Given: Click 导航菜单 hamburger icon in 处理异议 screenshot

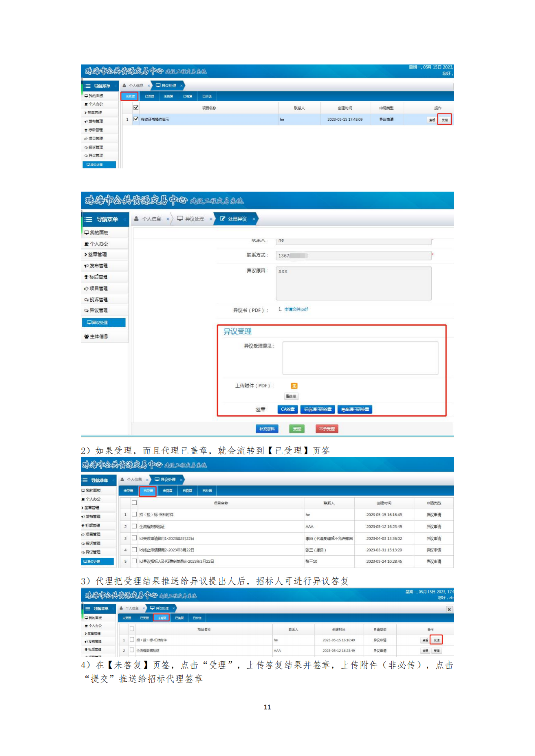Looking at the screenshot, I should point(88,219).
